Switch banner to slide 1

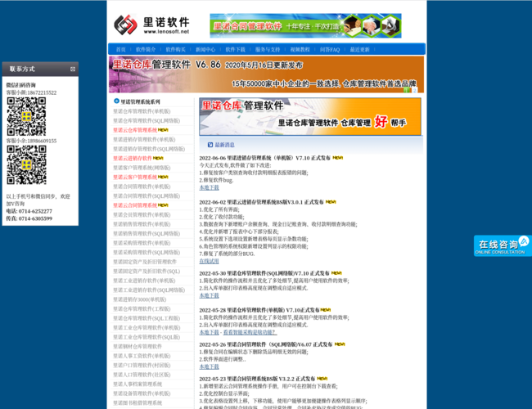tap(407, 90)
